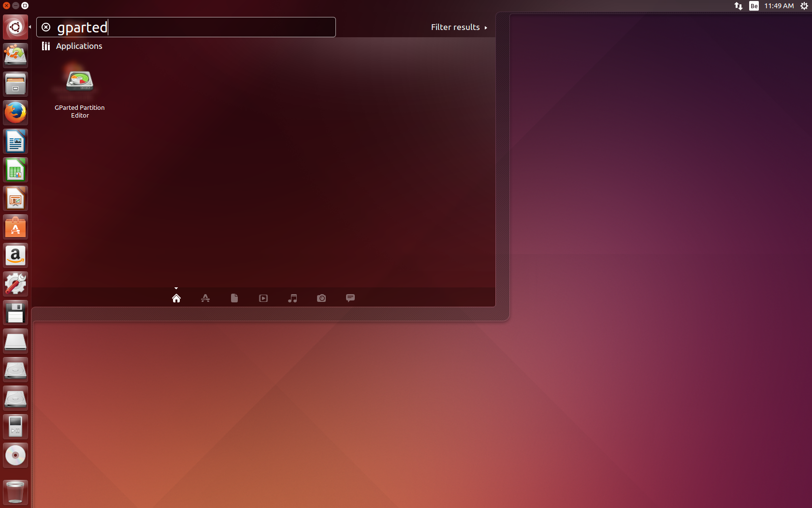
Task: Open the 11:49 AM clock indicator
Action: coord(779,6)
